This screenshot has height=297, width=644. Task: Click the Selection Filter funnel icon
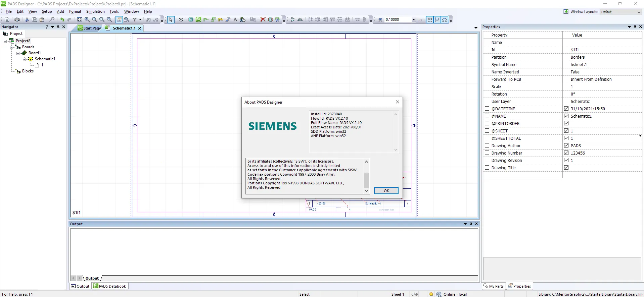135,19
